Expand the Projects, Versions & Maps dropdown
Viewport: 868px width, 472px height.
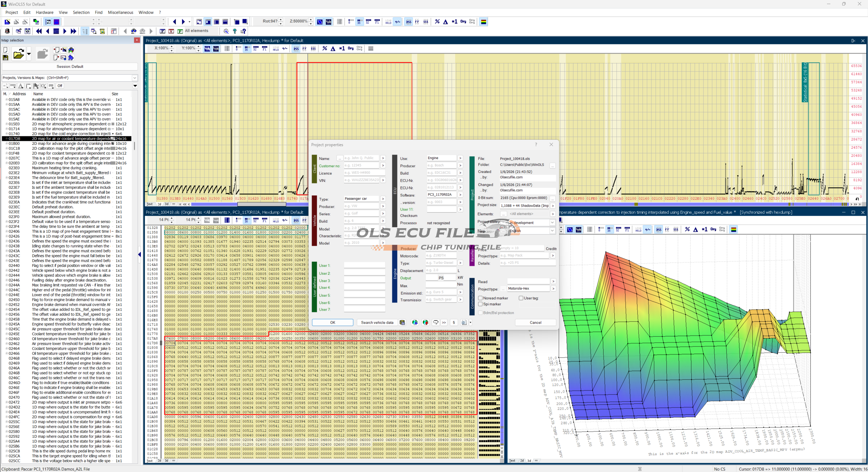pos(135,78)
